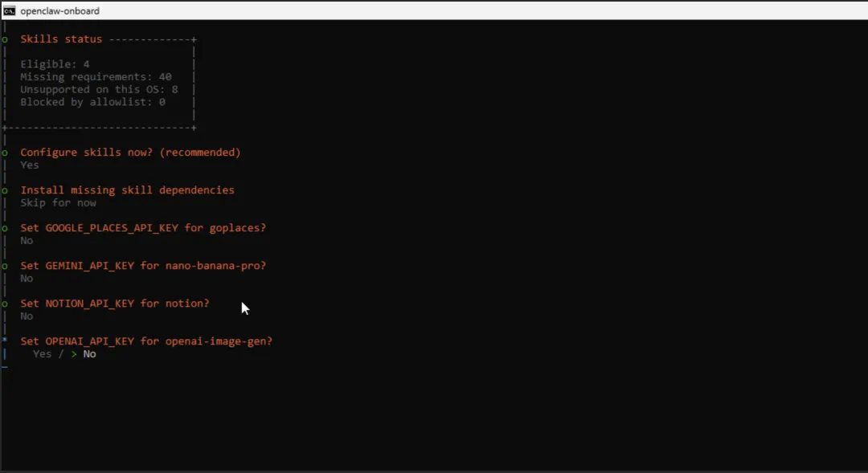This screenshot has width=868, height=473.
Task: Click the terminal icon in title bar
Action: [x=10, y=11]
